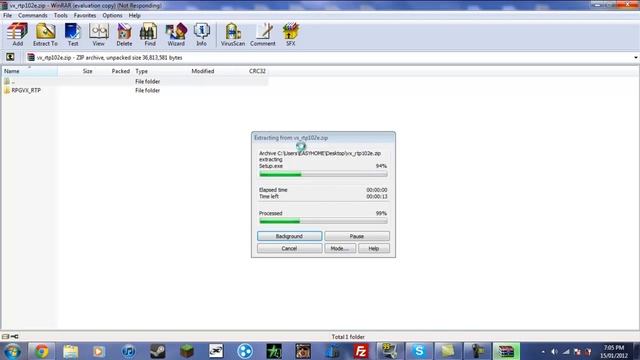Viewport: 640px width, 360px height.
Task: Open the Options menu
Action: point(112,16)
